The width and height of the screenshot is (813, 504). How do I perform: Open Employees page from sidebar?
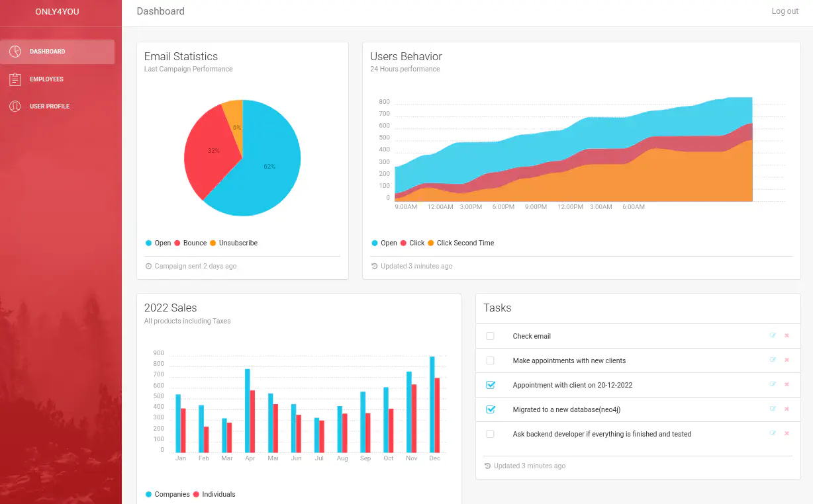(46, 79)
